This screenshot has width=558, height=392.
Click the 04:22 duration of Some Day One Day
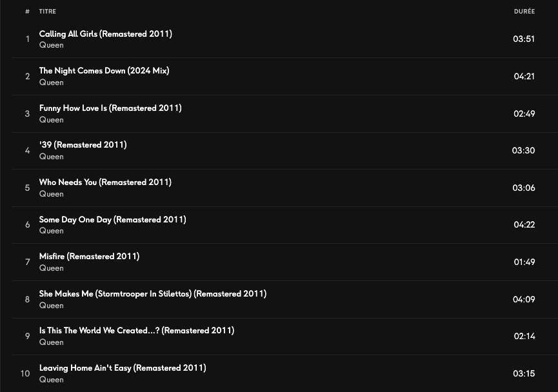click(524, 225)
